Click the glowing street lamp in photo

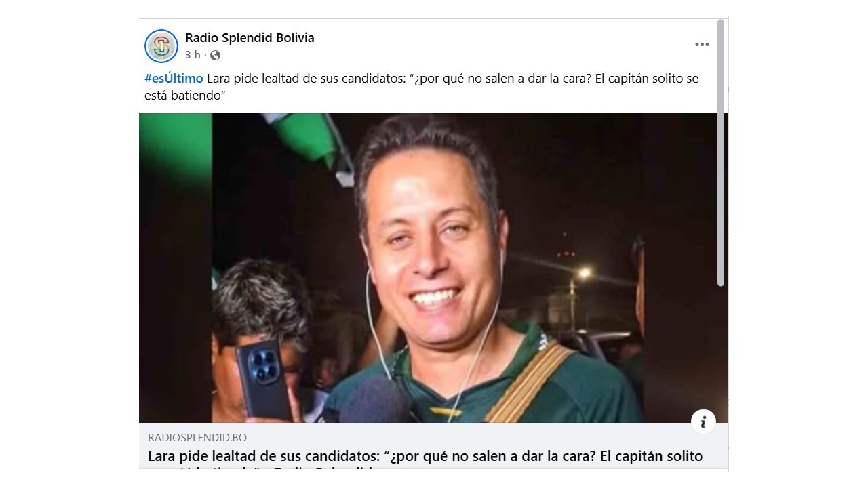tap(583, 273)
